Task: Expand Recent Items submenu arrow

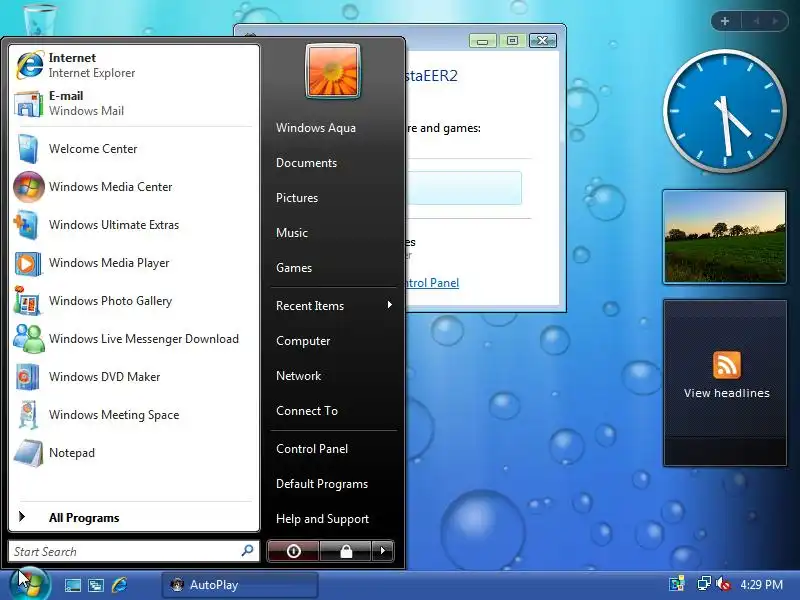Action: pos(390,305)
